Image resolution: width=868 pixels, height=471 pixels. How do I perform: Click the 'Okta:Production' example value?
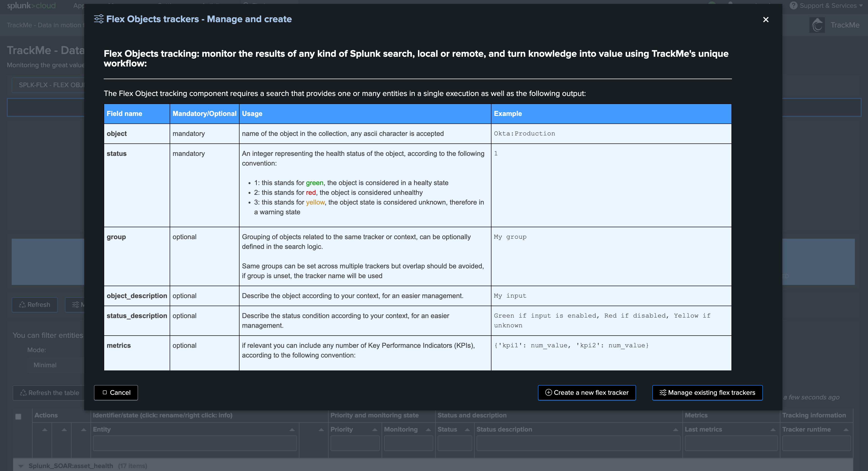[524, 133]
